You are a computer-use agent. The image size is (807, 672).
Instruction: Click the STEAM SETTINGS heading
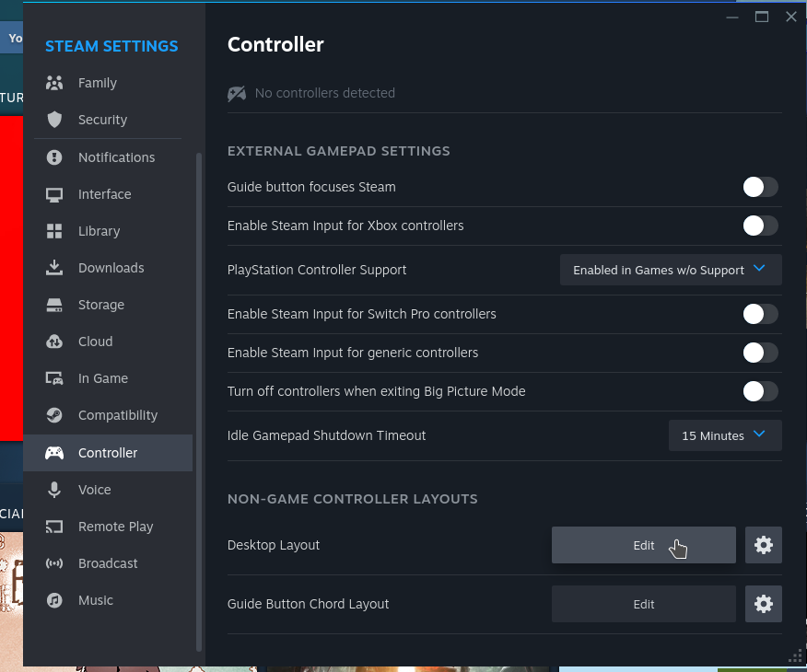click(x=111, y=46)
